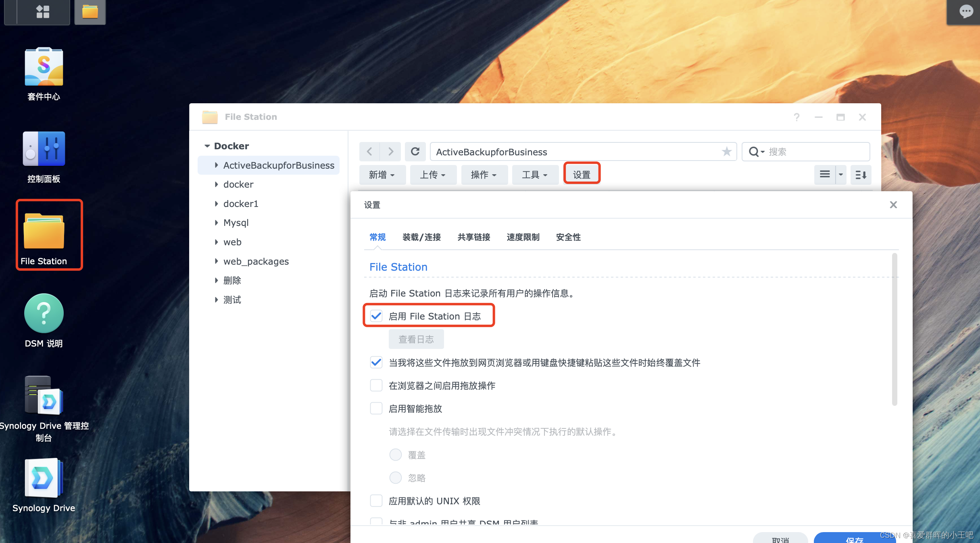The image size is (980, 543).
Task: Switch to the 共享链接 tab
Action: (x=473, y=237)
